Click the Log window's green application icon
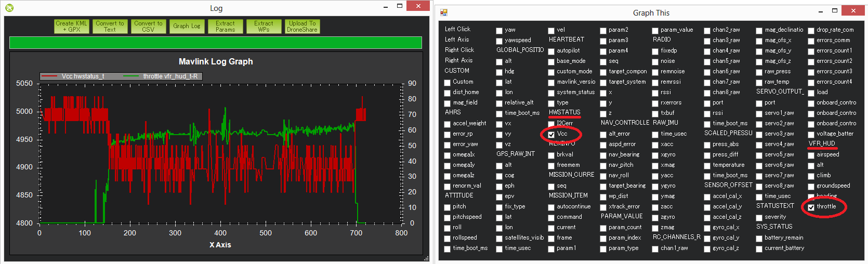 click(x=9, y=8)
